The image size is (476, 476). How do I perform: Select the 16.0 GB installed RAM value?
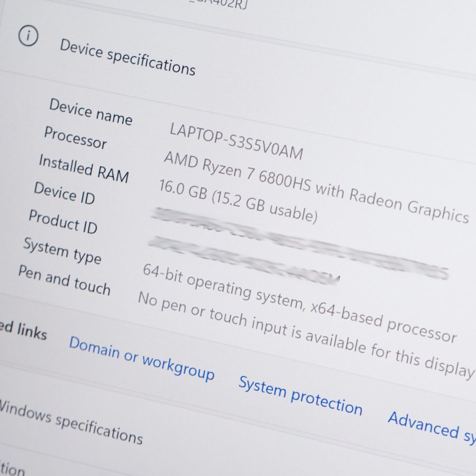238,200
